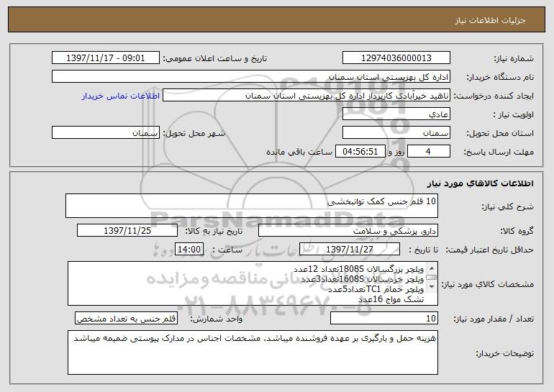Image resolution: width=554 pixels, height=392 pixels.
Task: Click the request creator field 'ناهید خیرآبادی'
Action: (x=306, y=96)
